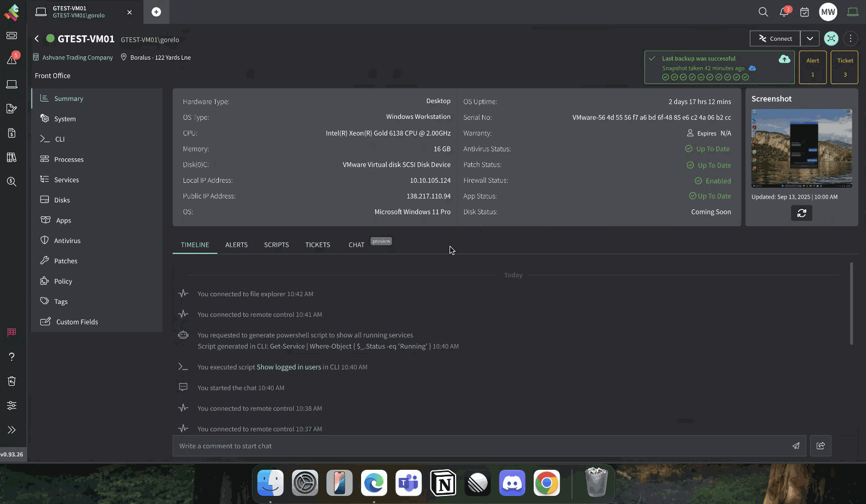This screenshot has width=866, height=504.
Task: Click the share icon beside comment box
Action: pyautogui.click(x=820, y=446)
